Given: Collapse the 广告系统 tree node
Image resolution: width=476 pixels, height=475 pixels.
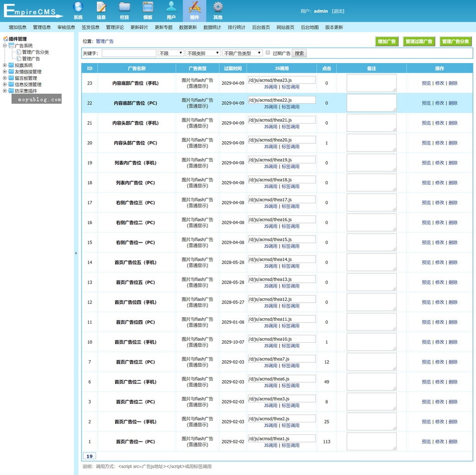Looking at the screenshot, I should click(5, 46).
